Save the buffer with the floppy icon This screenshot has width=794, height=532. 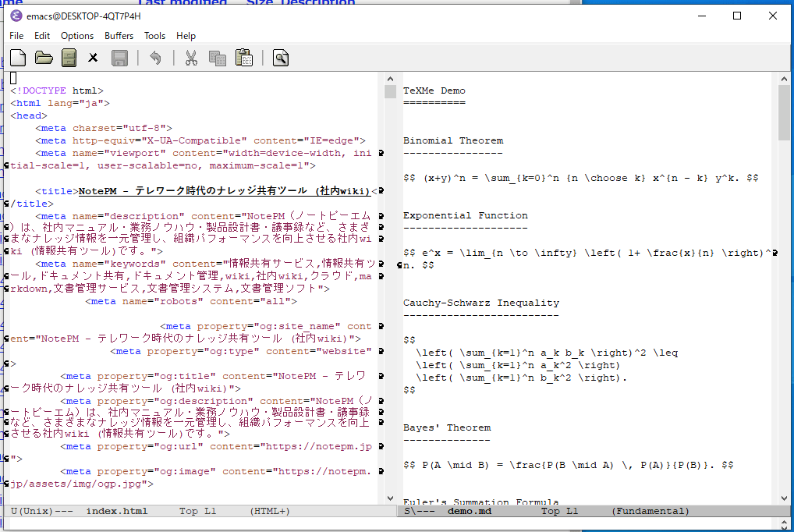(x=119, y=58)
